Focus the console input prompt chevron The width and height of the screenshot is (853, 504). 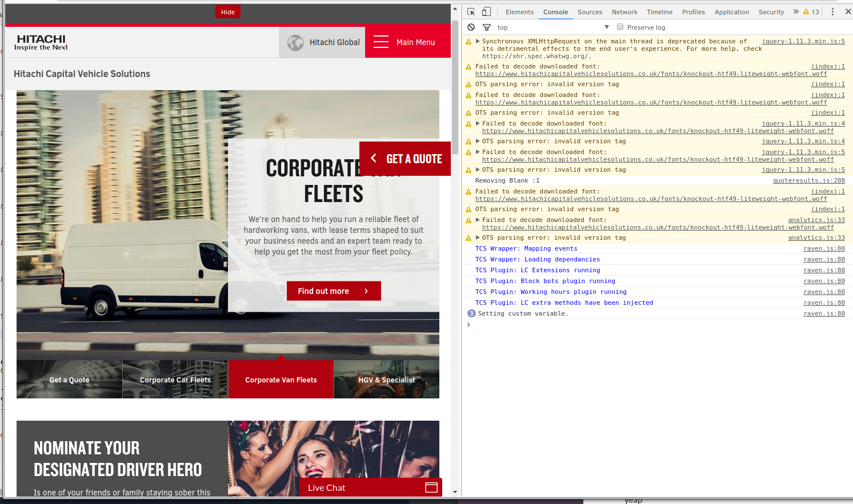click(468, 325)
